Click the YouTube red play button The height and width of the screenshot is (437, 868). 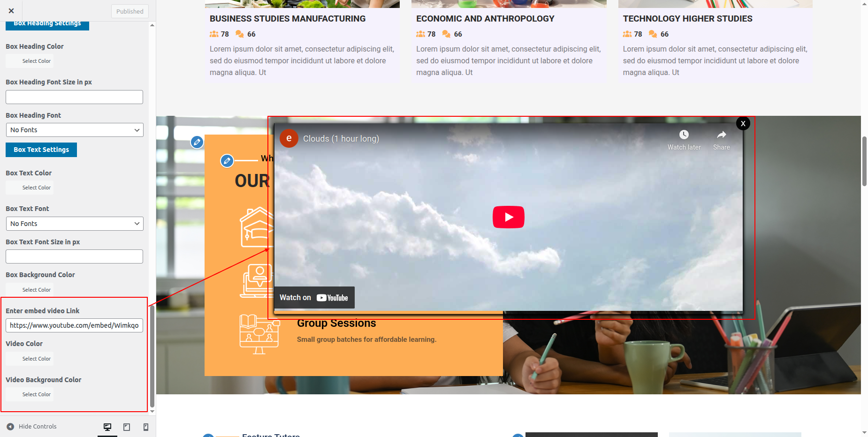(x=508, y=217)
